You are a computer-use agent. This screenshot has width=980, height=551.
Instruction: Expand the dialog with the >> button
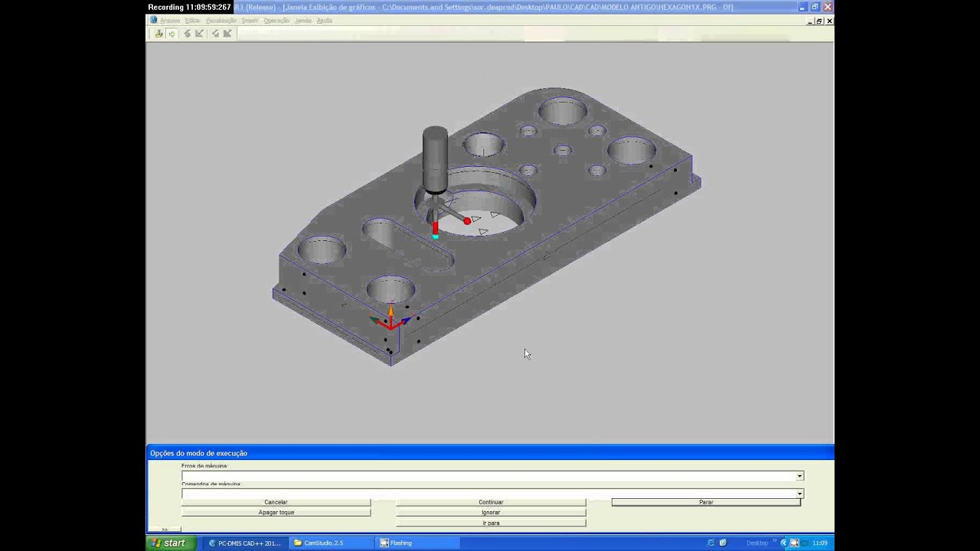165,530
